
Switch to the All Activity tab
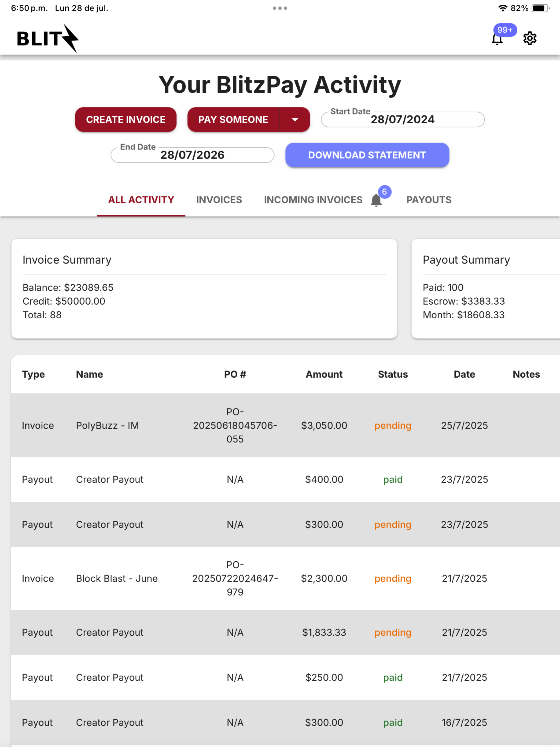141,200
